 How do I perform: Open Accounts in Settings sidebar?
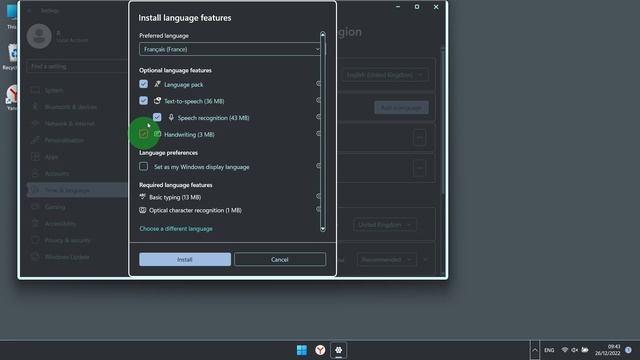78,173
